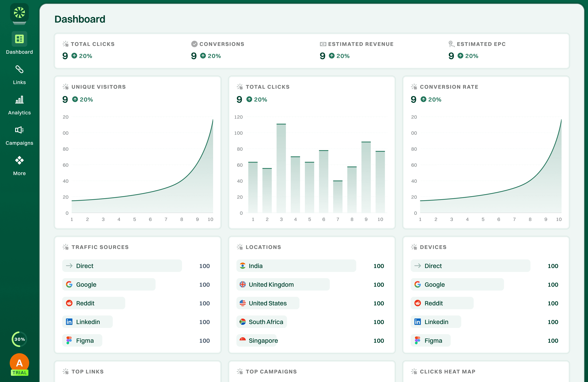Click the United Kingdom flag icon
Viewport: 588px width, 382px height.
243,284
